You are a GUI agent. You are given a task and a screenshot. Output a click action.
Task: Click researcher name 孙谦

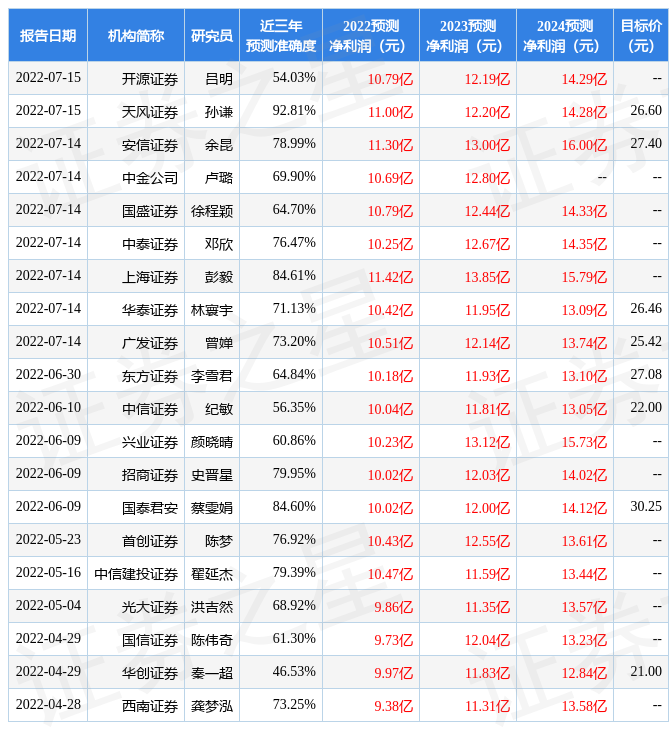[219, 112]
